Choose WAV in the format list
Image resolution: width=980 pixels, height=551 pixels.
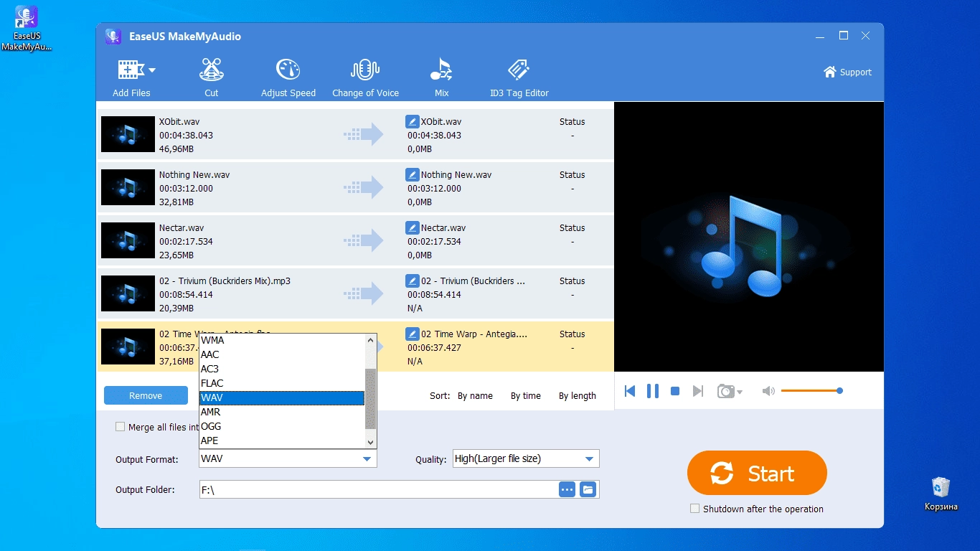[282, 397]
